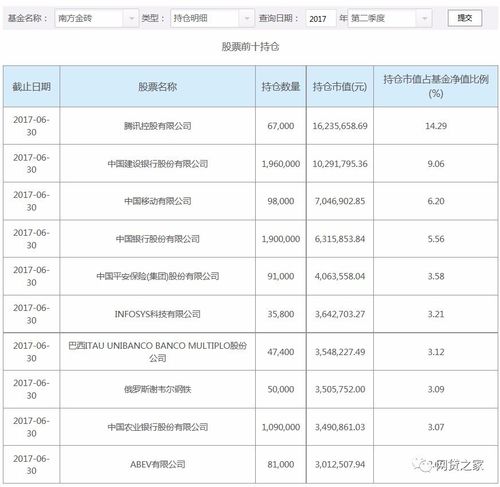Click holding quantity 1,090,000
Screen dimensions: 500x487
281,427
